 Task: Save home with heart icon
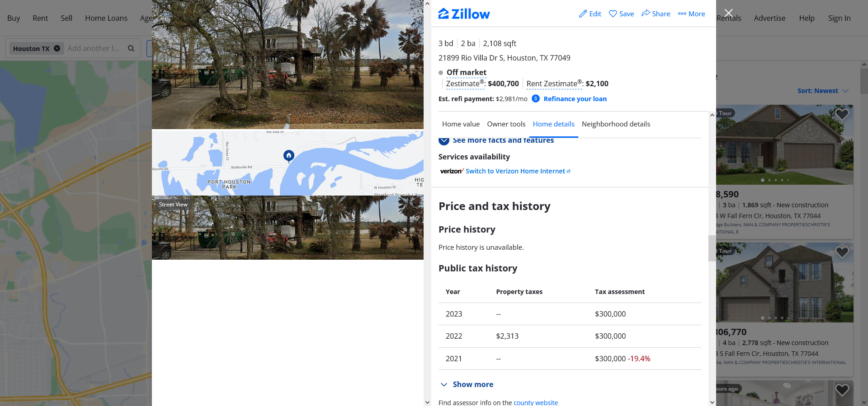613,14
